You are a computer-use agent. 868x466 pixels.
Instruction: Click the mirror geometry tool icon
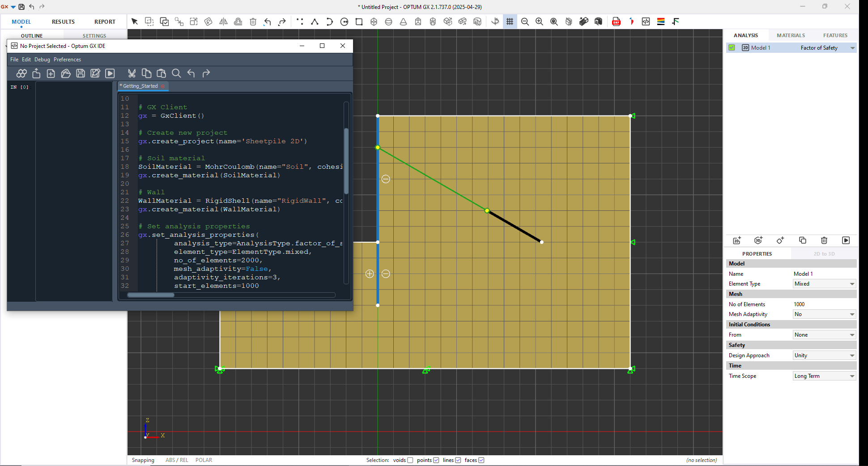tap(223, 21)
